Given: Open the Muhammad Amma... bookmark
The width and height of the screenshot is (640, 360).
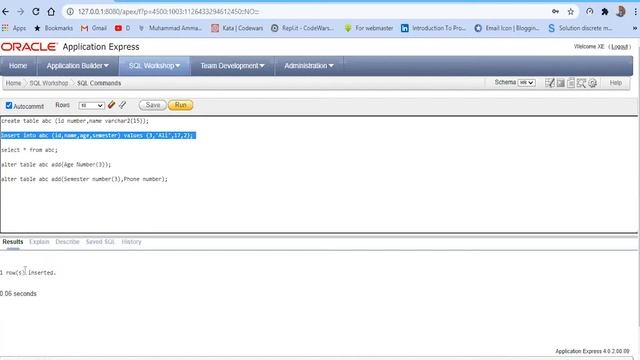Looking at the screenshot, I should tap(170, 28).
